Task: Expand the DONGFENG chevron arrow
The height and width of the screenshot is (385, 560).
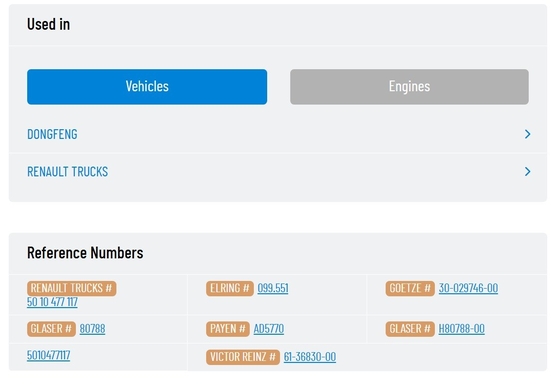Action: 528,134
